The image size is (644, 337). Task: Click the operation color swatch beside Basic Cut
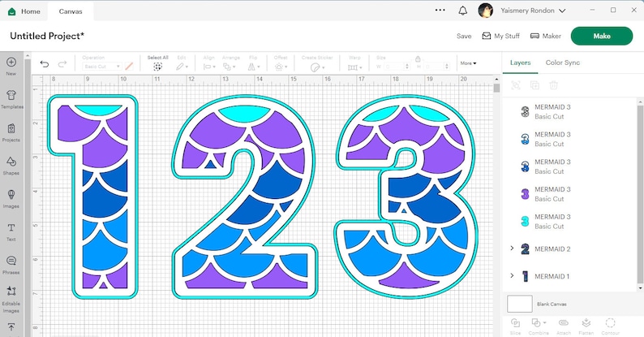click(x=129, y=66)
